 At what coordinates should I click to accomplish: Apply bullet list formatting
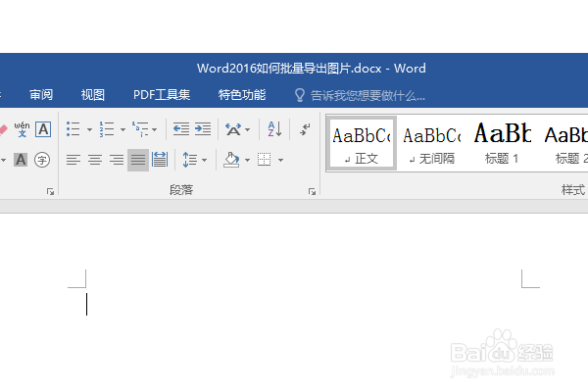point(73,129)
